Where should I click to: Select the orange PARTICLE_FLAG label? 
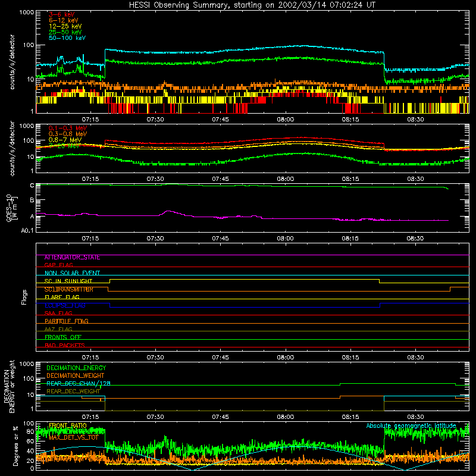67,321
